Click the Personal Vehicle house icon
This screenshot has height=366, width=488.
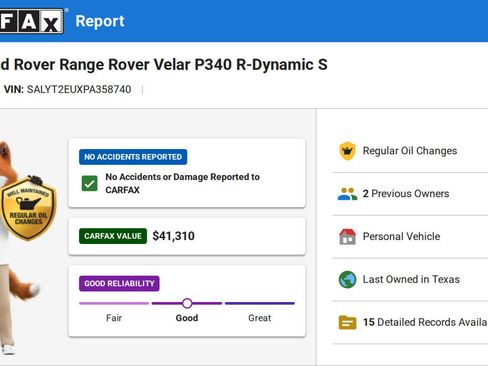pyautogui.click(x=347, y=237)
